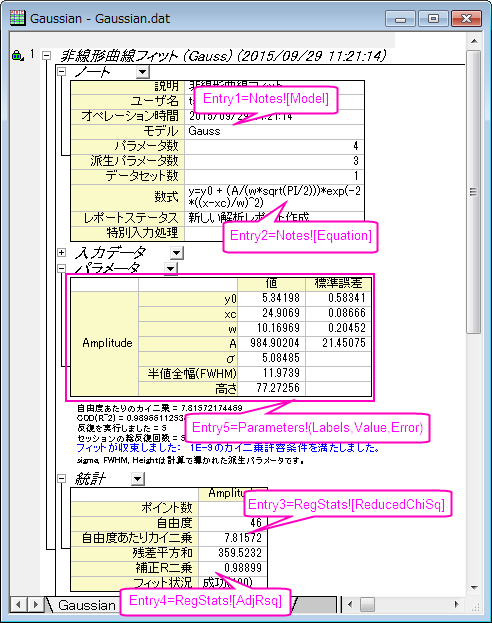The width and height of the screenshot is (492, 623).
Task: Minimize the Gaussian window
Action: point(401,19)
